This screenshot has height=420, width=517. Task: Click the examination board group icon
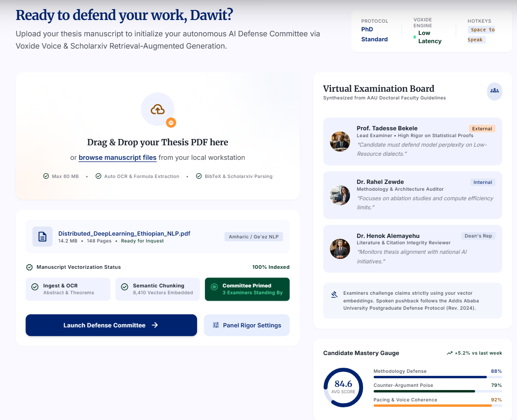click(494, 91)
